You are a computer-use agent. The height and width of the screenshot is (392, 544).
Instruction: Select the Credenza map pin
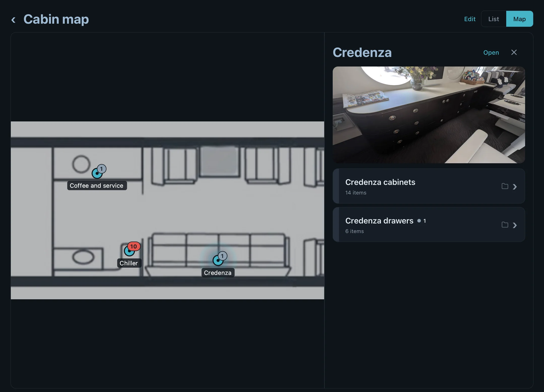click(218, 260)
